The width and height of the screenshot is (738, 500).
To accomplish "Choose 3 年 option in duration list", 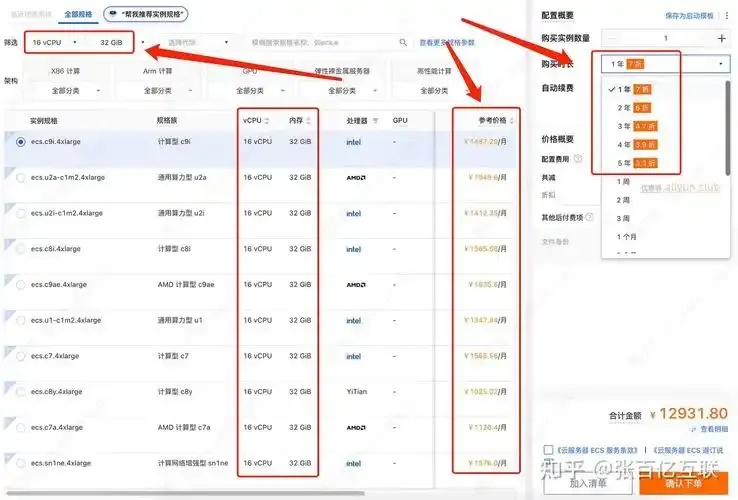I will (x=665, y=126).
